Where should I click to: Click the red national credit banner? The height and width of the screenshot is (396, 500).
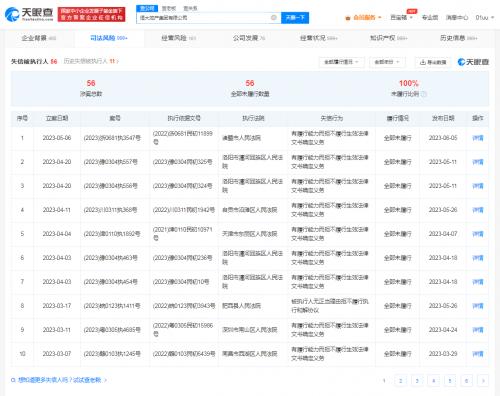click(x=92, y=14)
